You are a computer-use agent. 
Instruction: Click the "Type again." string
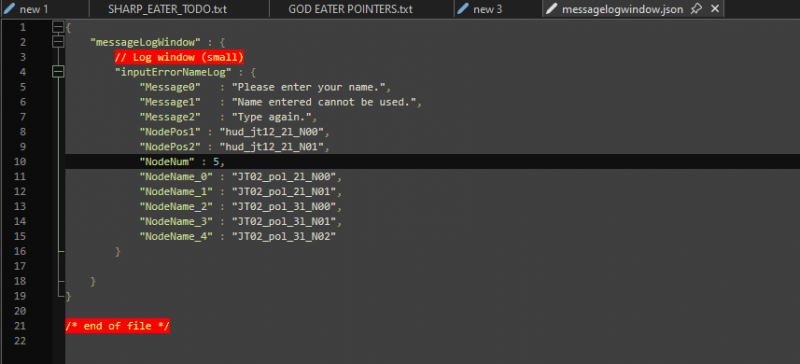[270, 117]
